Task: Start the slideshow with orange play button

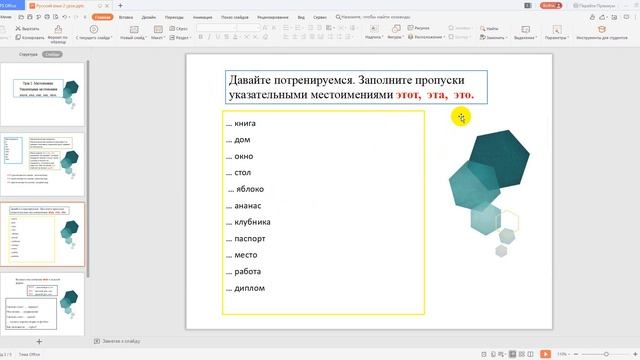Action: [545, 354]
